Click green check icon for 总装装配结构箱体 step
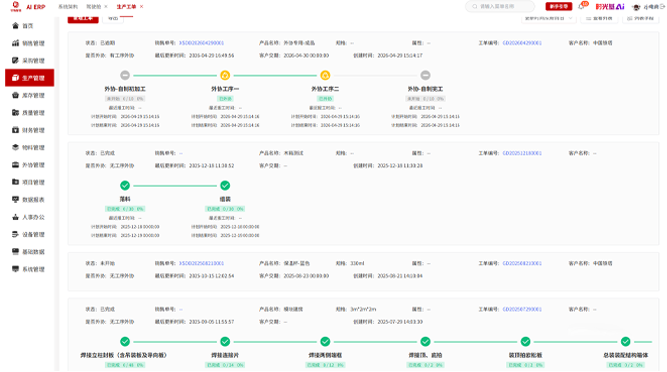Viewport: 667px width, 372px height. click(x=625, y=341)
